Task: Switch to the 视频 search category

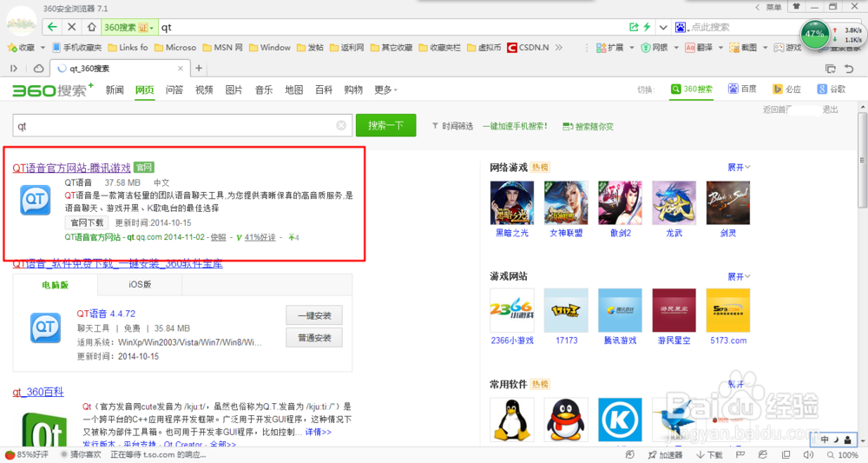Action: point(204,89)
